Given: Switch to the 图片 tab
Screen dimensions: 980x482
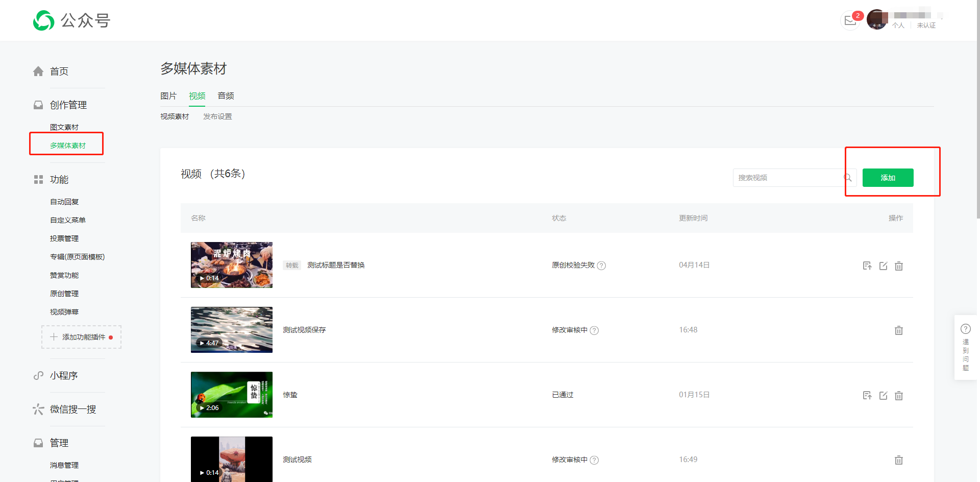Looking at the screenshot, I should 168,96.
